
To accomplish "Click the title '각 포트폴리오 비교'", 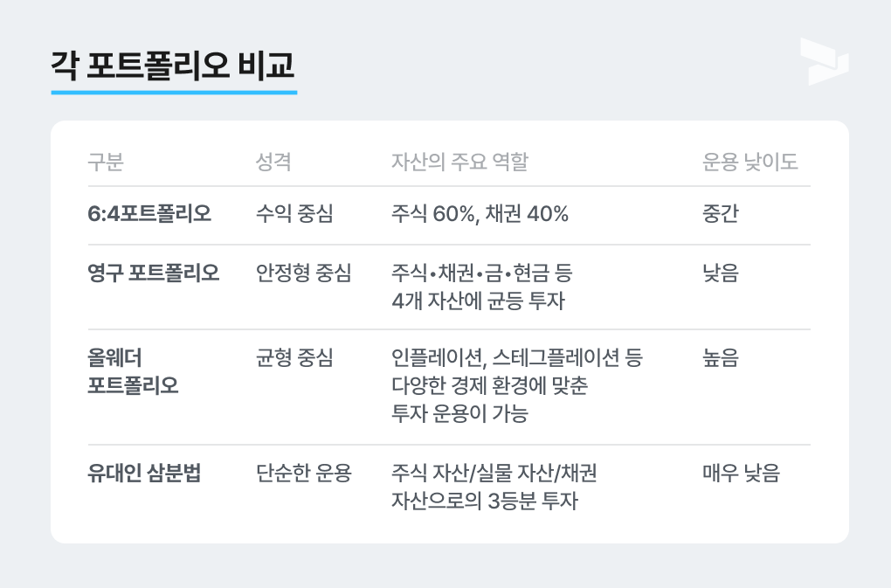I will (x=173, y=66).
